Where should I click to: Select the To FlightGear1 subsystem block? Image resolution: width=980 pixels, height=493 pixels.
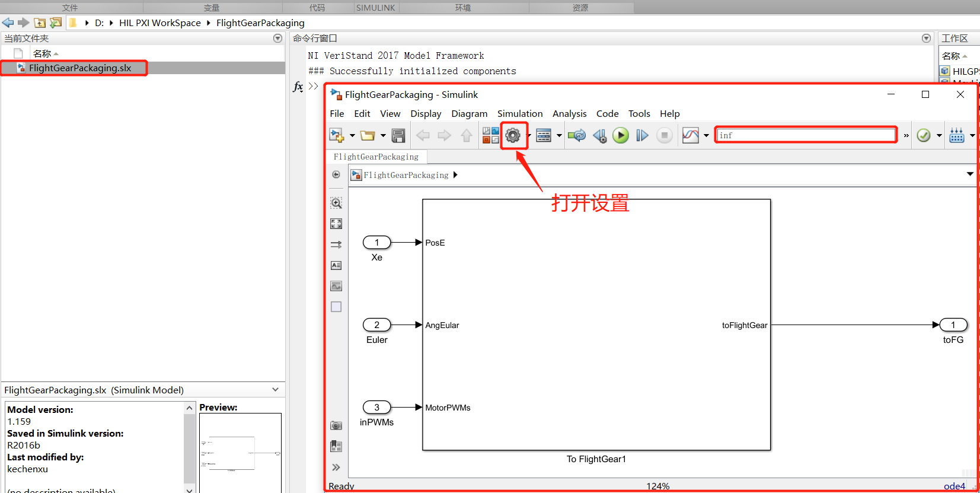coord(596,325)
